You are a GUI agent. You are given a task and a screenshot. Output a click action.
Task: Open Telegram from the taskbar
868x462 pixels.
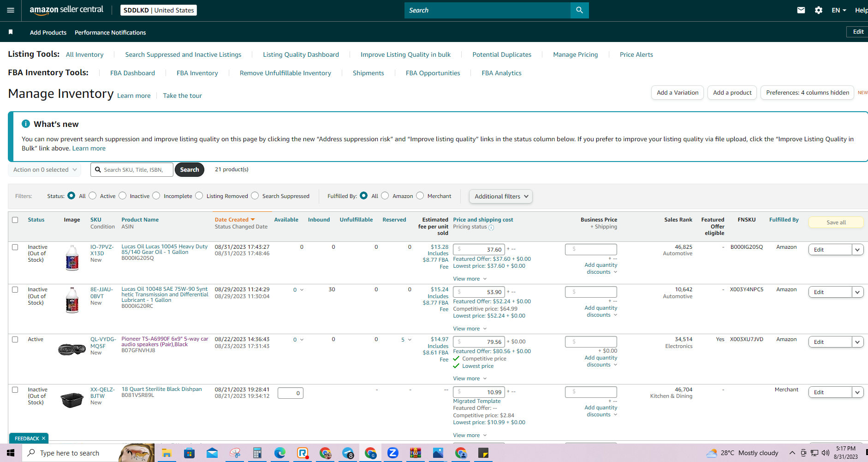coord(348,453)
